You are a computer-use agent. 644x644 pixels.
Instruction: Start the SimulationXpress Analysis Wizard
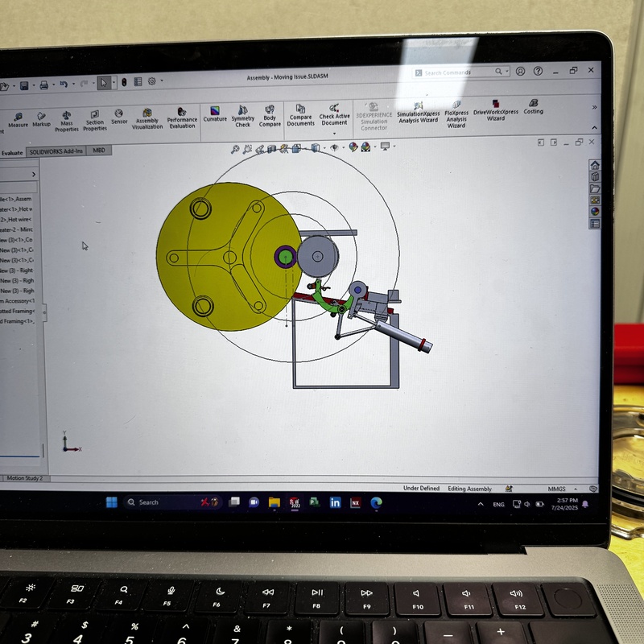coord(418,113)
